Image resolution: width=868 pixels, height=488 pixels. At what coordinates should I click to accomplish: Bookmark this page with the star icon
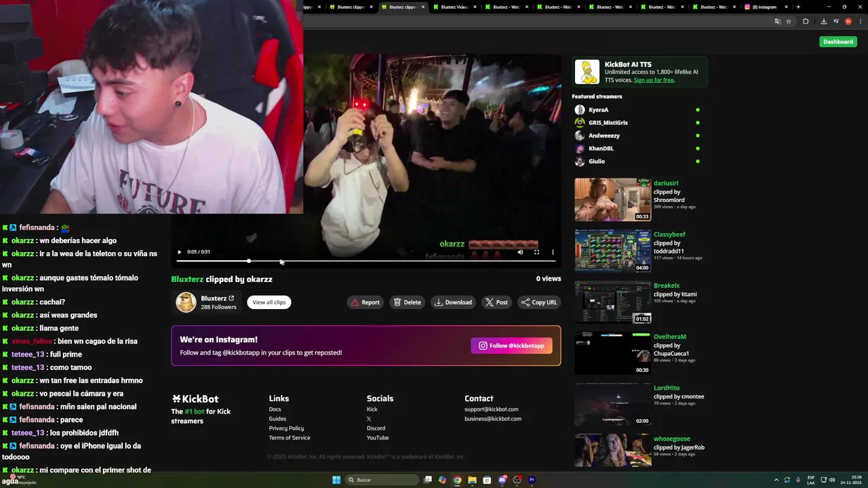(x=789, y=22)
